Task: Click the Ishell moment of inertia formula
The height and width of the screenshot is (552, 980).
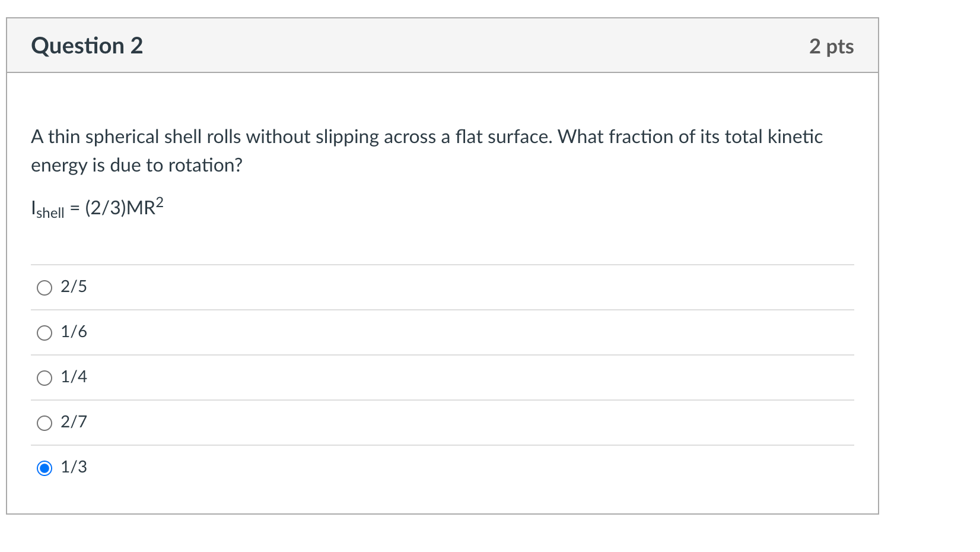Action: pyautogui.click(x=97, y=207)
